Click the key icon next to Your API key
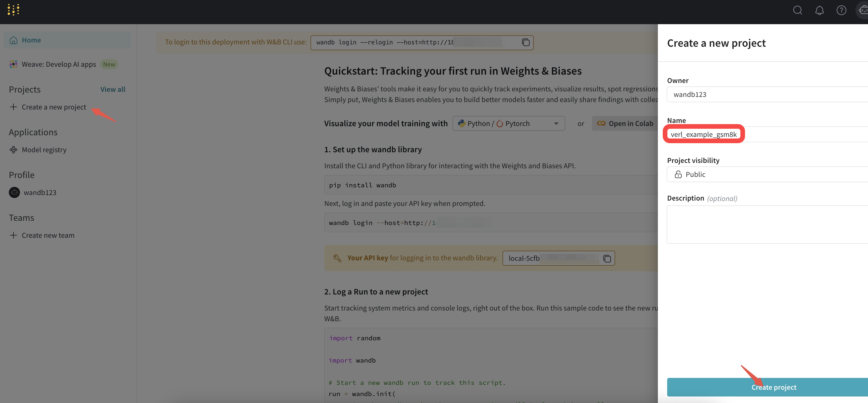This screenshot has width=868, height=403. tap(337, 258)
